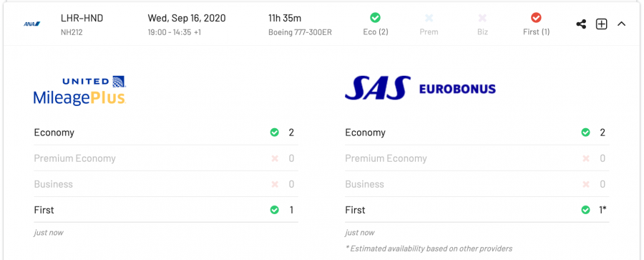
Task: Select United MileagePlus Economy row
Action: 166,133
